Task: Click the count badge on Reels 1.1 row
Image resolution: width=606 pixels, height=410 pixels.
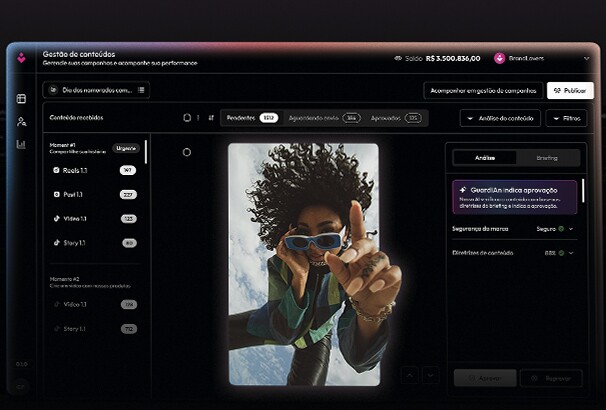Action: 128,170
